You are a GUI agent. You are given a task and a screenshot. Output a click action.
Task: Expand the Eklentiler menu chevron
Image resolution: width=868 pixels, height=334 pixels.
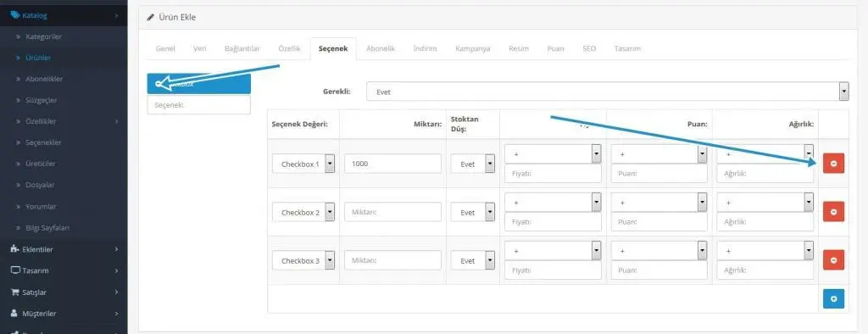[116, 249]
